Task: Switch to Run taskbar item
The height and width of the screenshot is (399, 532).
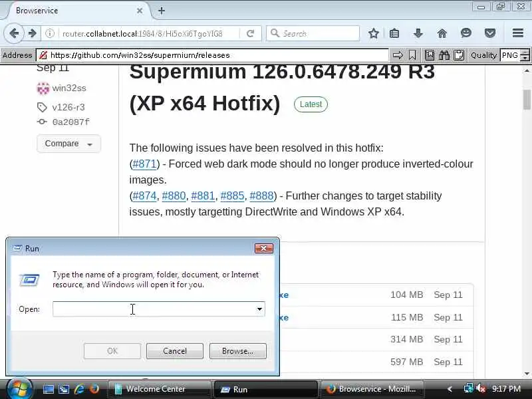Action: tap(265, 389)
